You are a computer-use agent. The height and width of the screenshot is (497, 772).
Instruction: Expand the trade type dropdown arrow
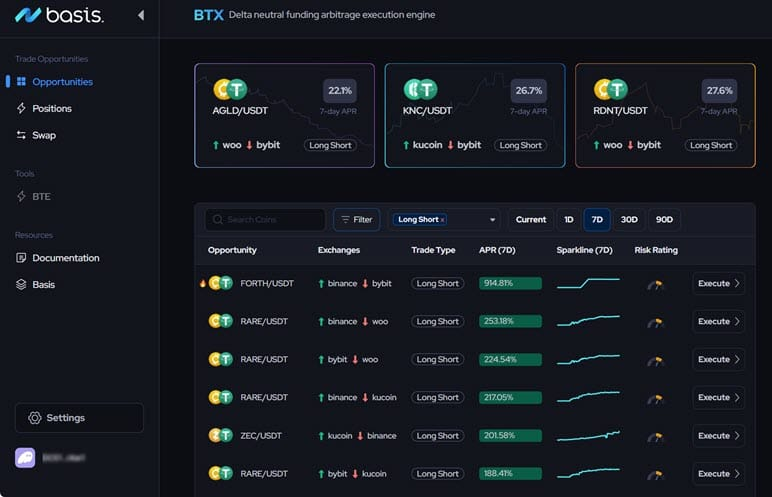[492, 220]
